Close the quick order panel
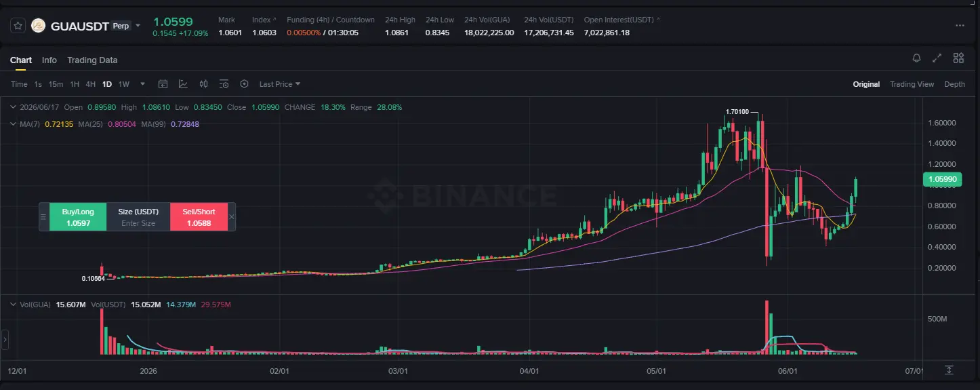 tap(232, 217)
